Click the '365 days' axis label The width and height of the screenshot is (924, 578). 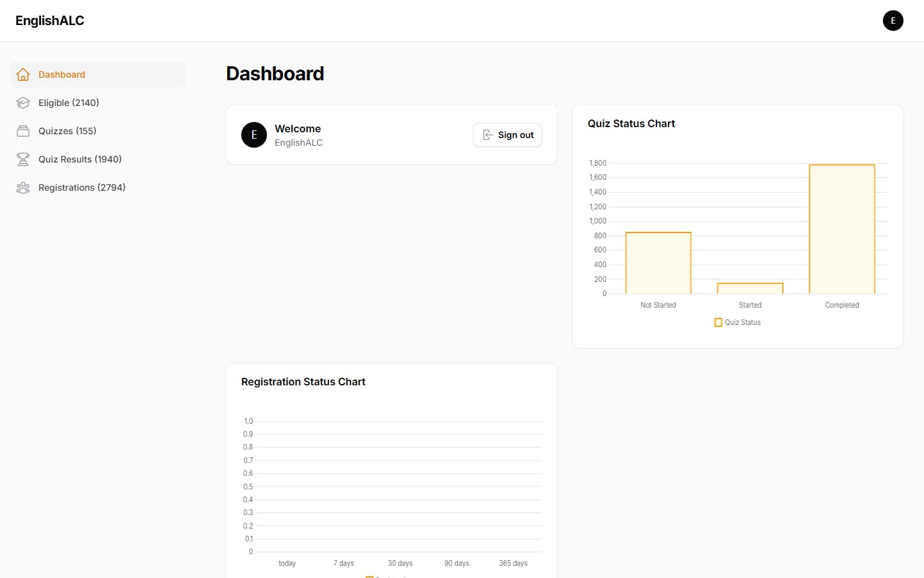click(513, 563)
